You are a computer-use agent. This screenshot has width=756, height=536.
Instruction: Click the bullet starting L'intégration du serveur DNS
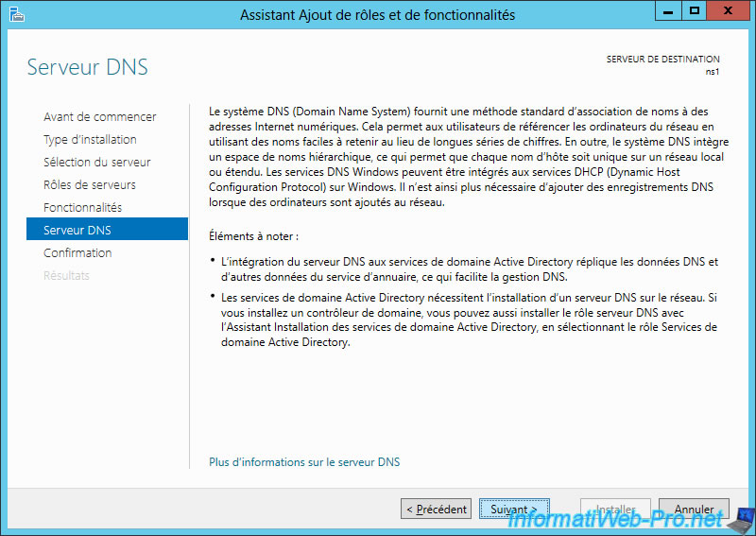[469, 269]
